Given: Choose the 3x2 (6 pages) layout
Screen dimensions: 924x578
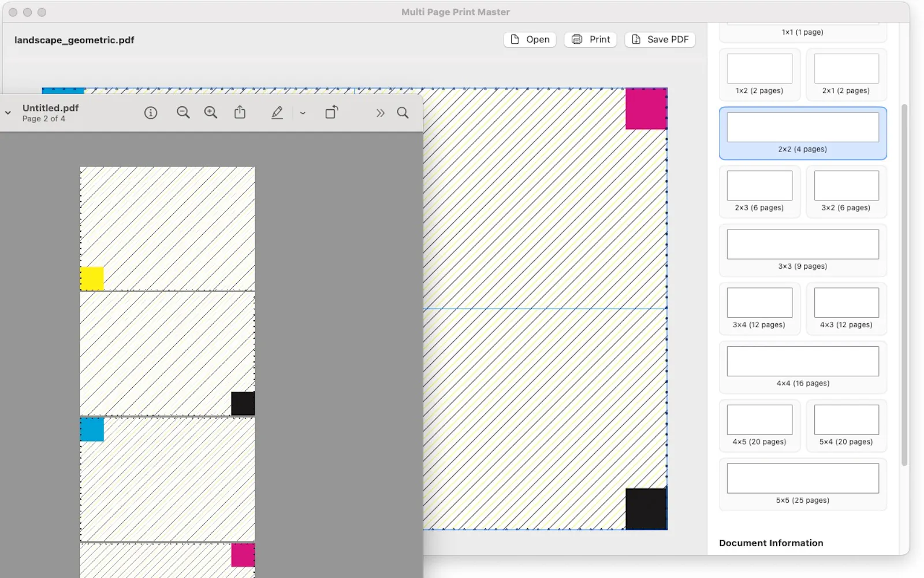Looking at the screenshot, I should [x=846, y=191].
